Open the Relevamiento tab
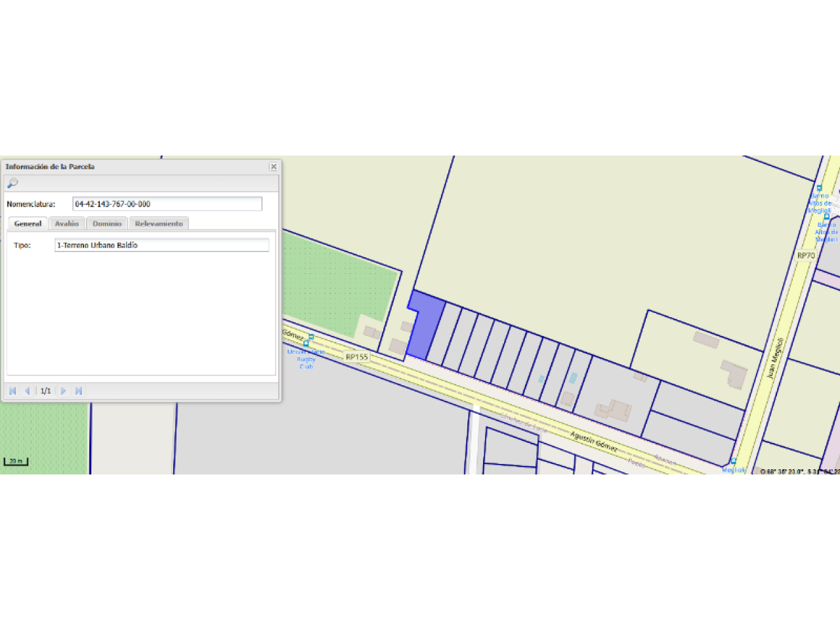Image resolution: width=840 pixels, height=630 pixels. [x=159, y=224]
